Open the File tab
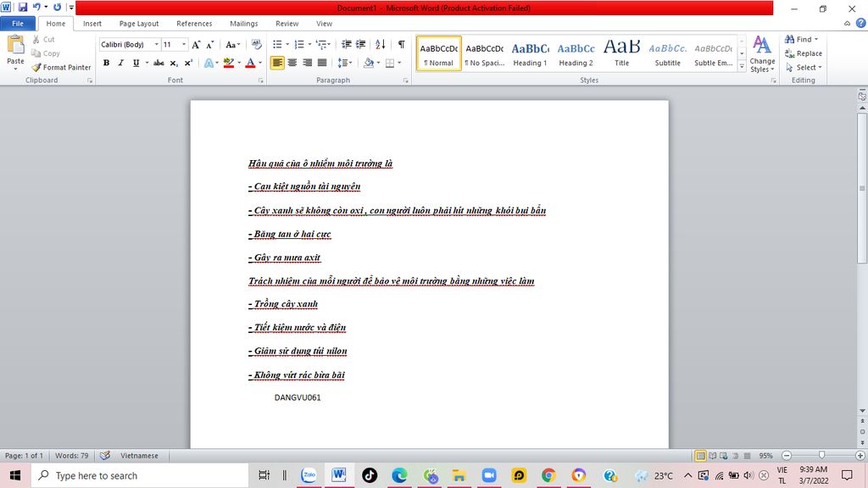This screenshot has height=488, width=868. pos(18,23)
